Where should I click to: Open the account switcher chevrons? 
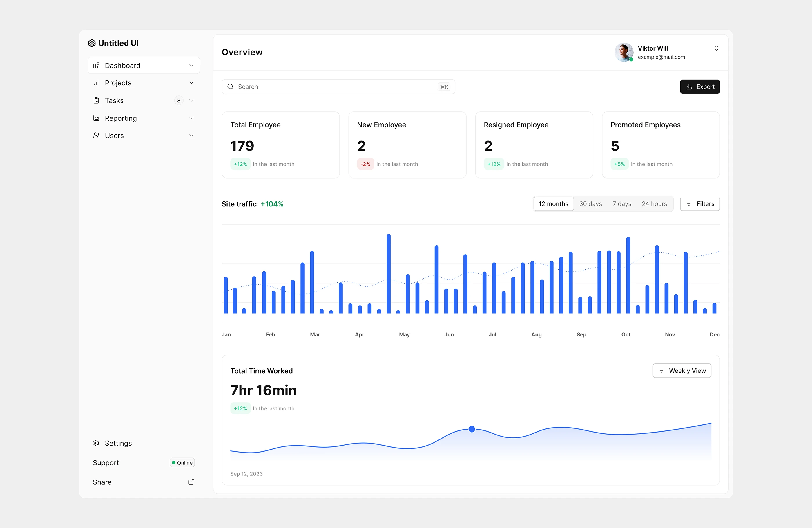pos(717,48)
